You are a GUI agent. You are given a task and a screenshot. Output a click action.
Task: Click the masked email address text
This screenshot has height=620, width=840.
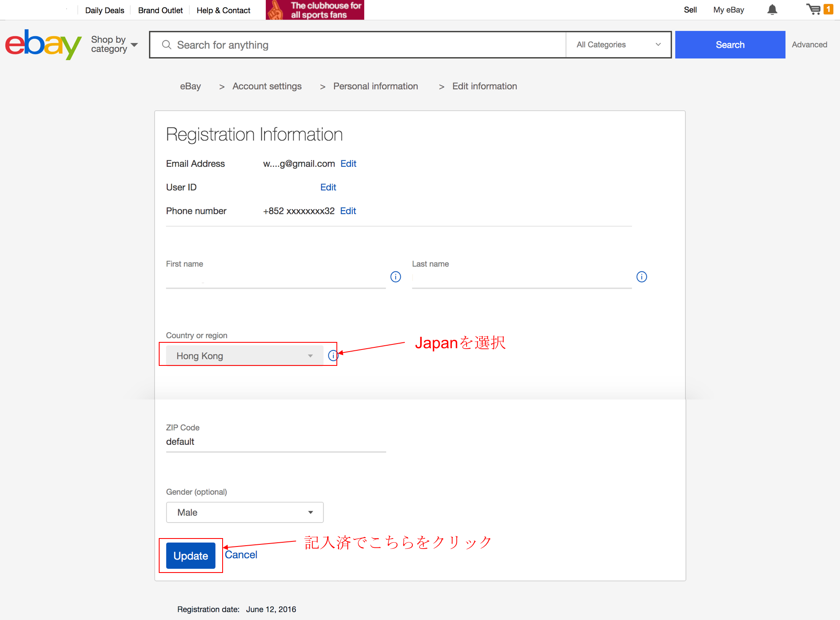coord(299,164)
